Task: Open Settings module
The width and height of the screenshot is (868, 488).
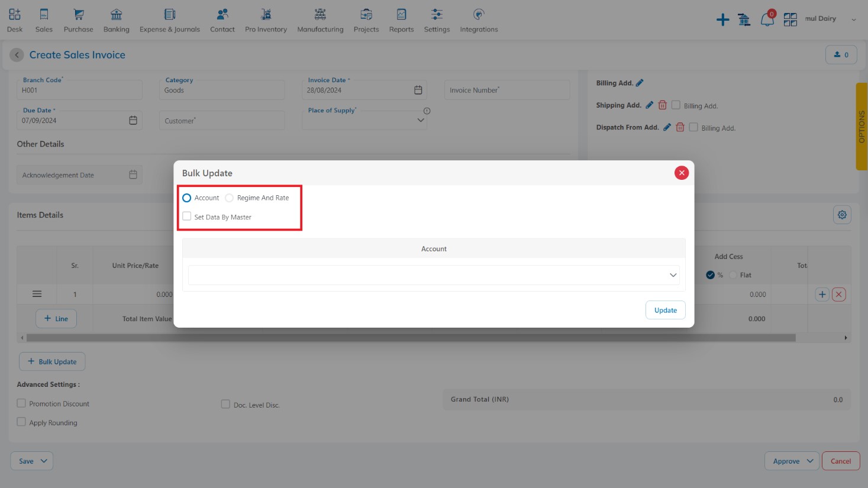Action: point(437,20)
